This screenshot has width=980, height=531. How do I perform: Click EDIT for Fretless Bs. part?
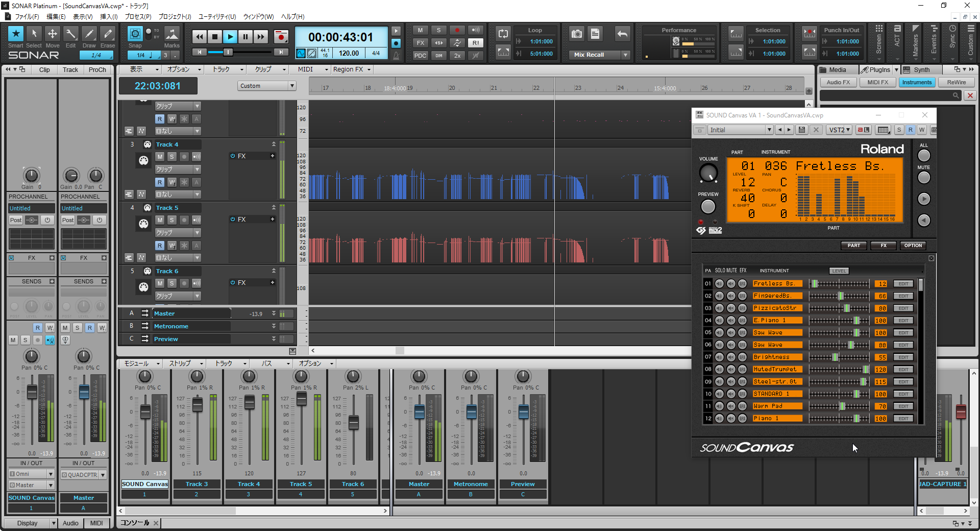(903, 284)
